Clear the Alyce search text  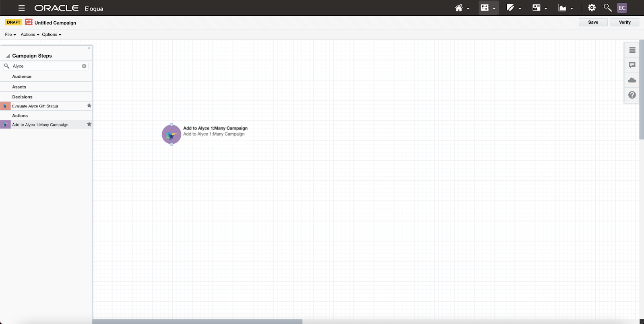pyautogui.click(x=84, y=66)
